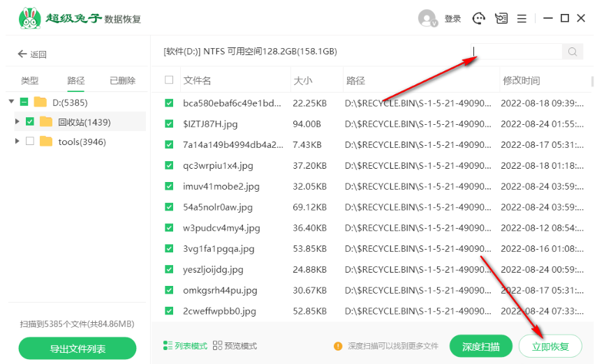
Task: Click the back arrow next to 返回
Action: point(21,54)
